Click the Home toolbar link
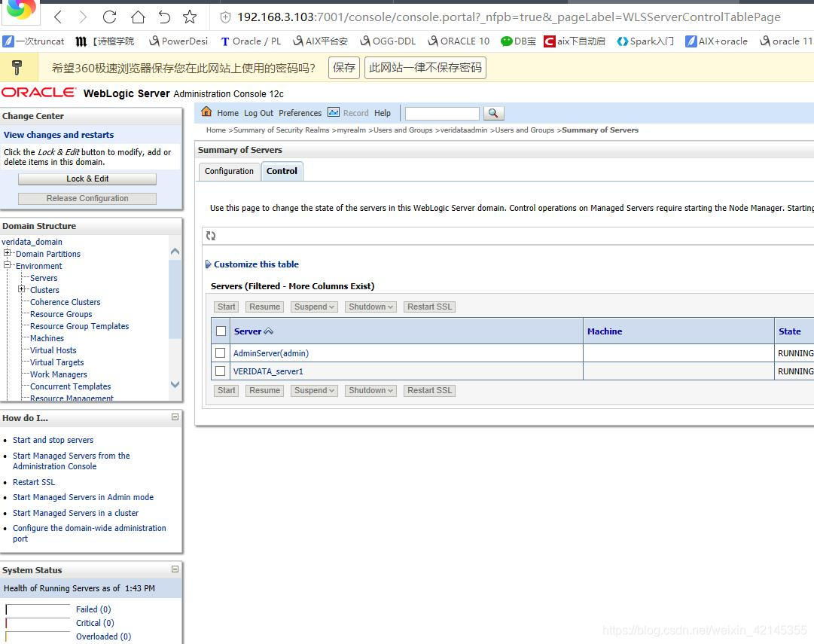The height and width of the screenshot is (644, 814). pyautogui.click(x=228, y=113)
